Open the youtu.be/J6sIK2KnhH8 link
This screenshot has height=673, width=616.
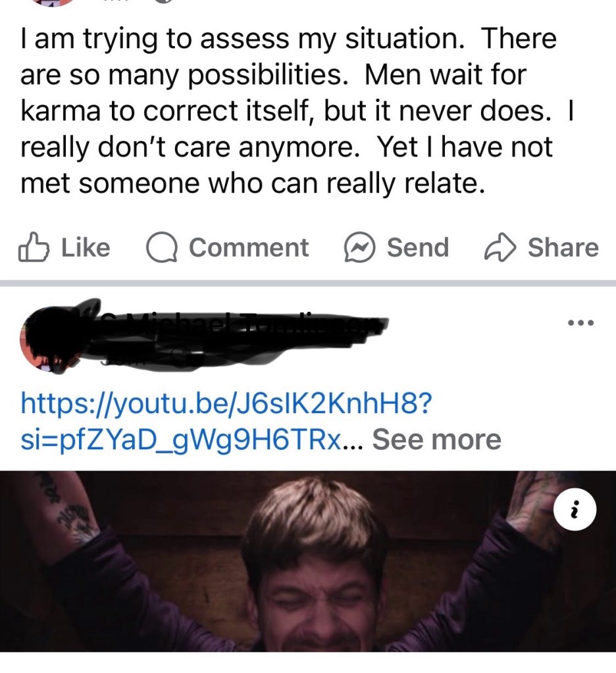226,404
